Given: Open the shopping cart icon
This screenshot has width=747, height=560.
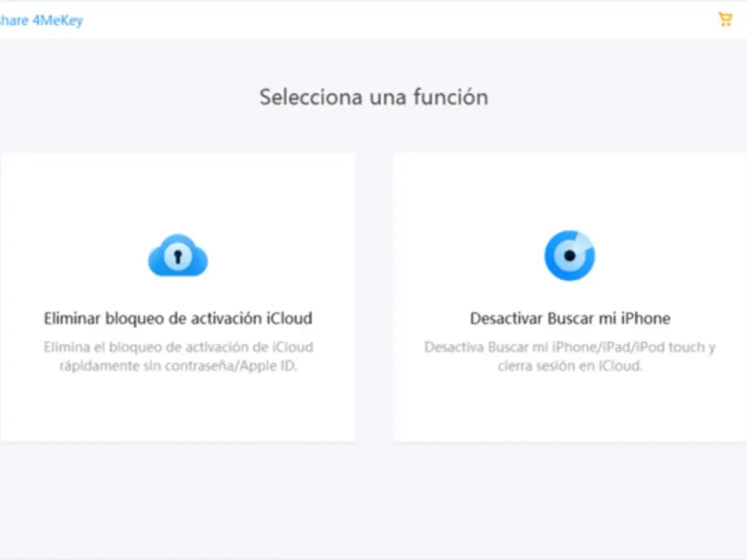Looking at the screenshot, I should (726, 20).
